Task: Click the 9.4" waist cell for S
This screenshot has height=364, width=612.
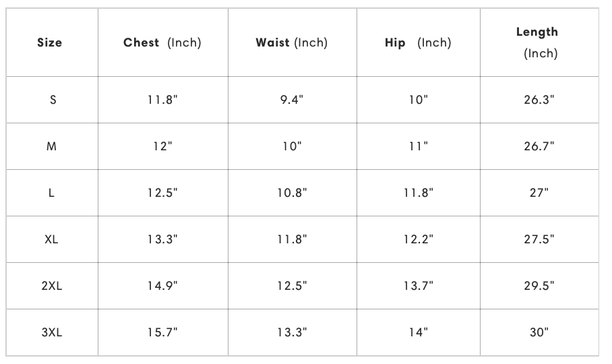Action: pos(292,100)
